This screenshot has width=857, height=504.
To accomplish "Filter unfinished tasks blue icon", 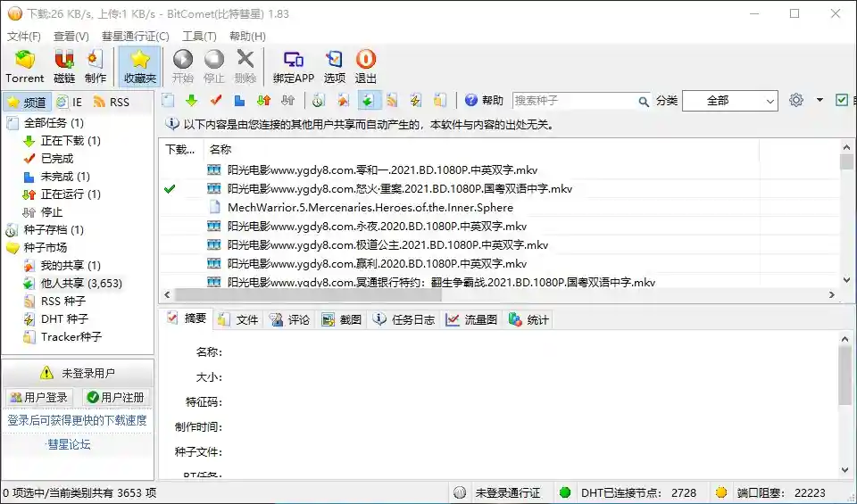I will coord(239,101).
